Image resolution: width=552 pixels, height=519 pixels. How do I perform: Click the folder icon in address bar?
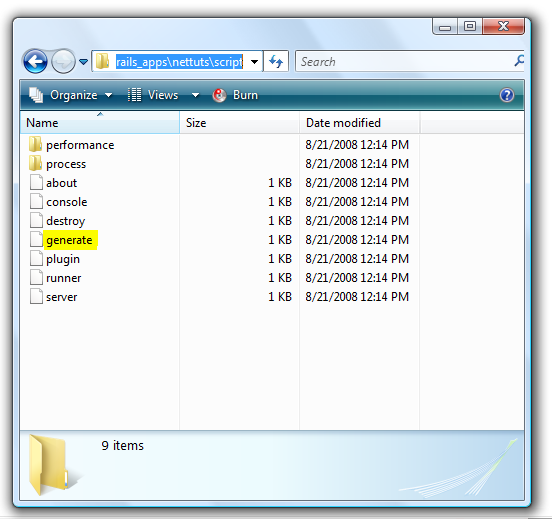point(102,61)
